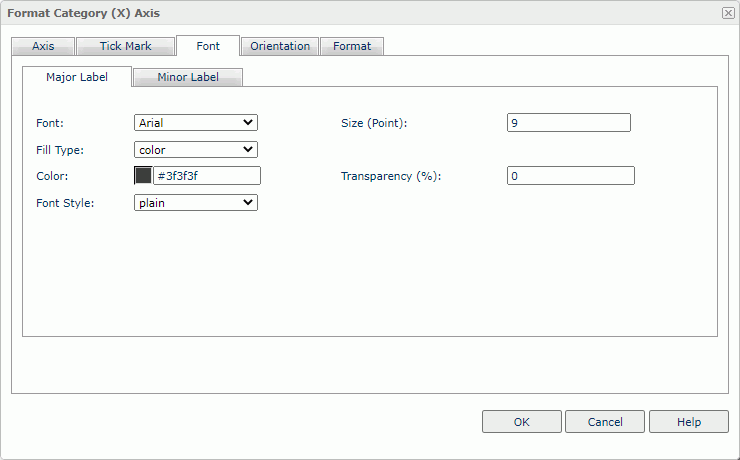This screenshot has width=740, height=460.
Task: Click the Transparency (%) input field
Action: click(x=570, y=176)
